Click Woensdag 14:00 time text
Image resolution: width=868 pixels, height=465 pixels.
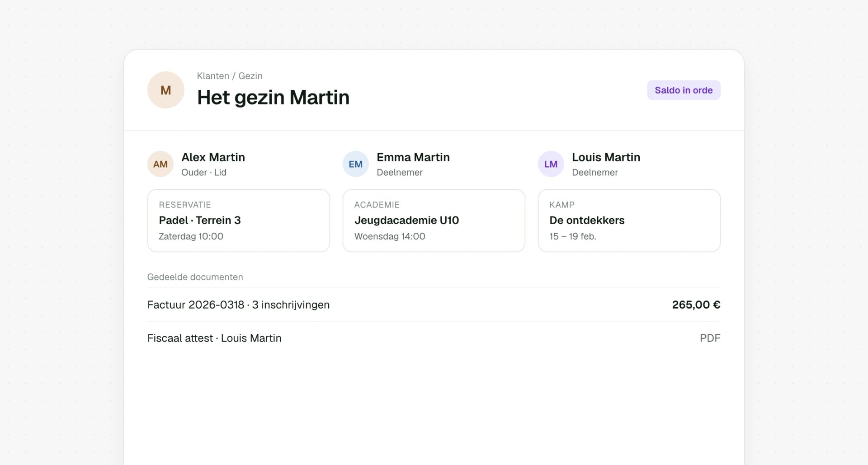pyautogui.click(x=390, y=236)
